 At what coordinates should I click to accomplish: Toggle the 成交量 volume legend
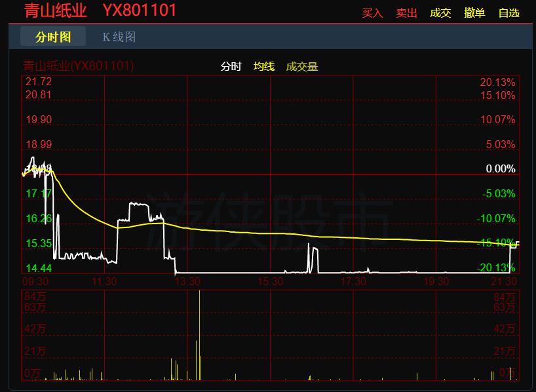[302, 66]
